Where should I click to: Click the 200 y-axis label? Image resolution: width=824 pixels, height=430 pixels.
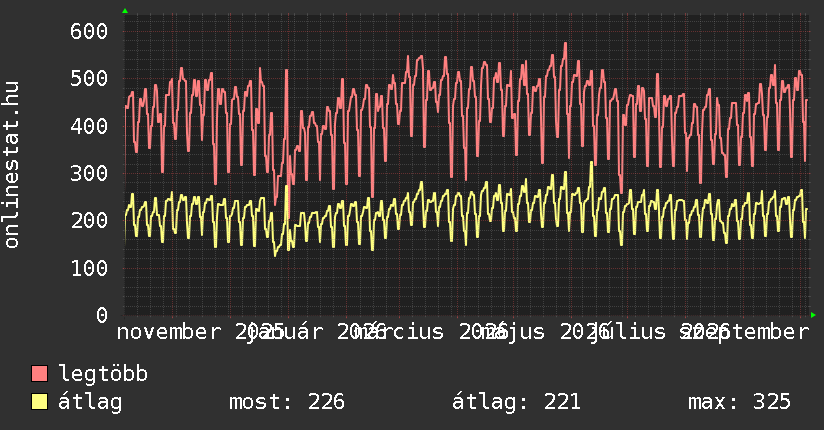pyautogui.click(x=89, y=220)
